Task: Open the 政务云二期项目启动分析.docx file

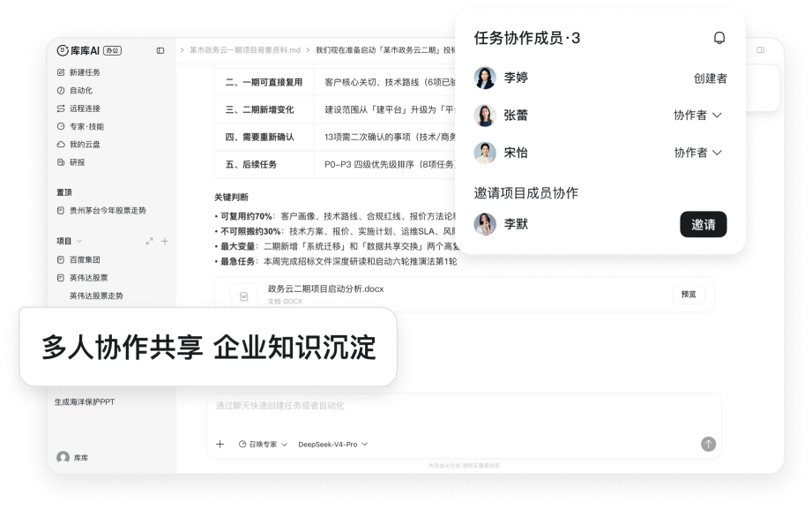Action: pos(325,288)
